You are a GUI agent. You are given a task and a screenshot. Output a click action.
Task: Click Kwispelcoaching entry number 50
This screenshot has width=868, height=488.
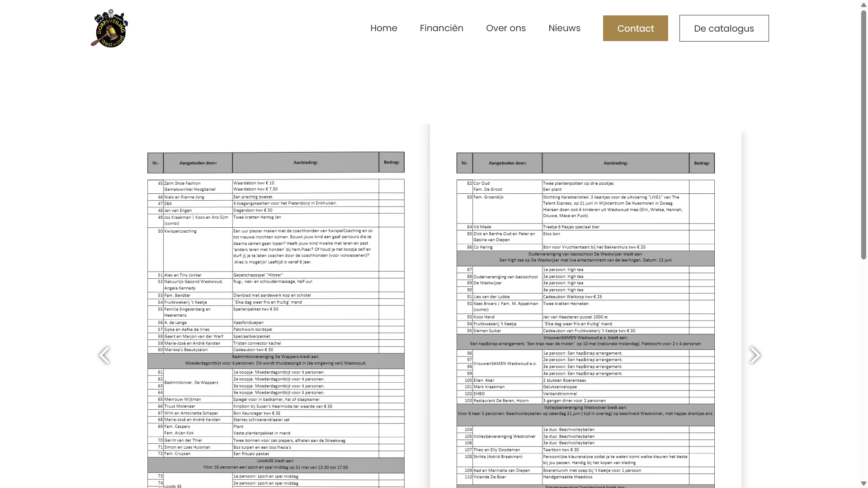coord(180,231)
